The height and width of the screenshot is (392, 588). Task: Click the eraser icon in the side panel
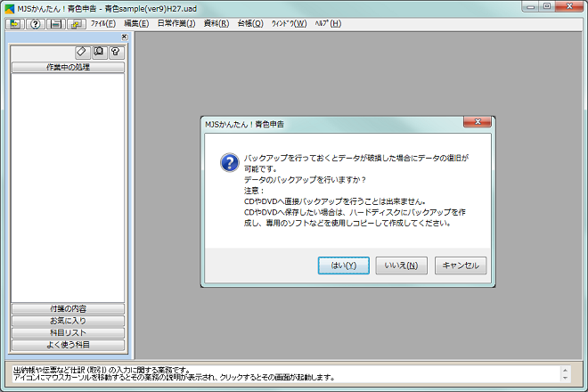click(82, 52)
